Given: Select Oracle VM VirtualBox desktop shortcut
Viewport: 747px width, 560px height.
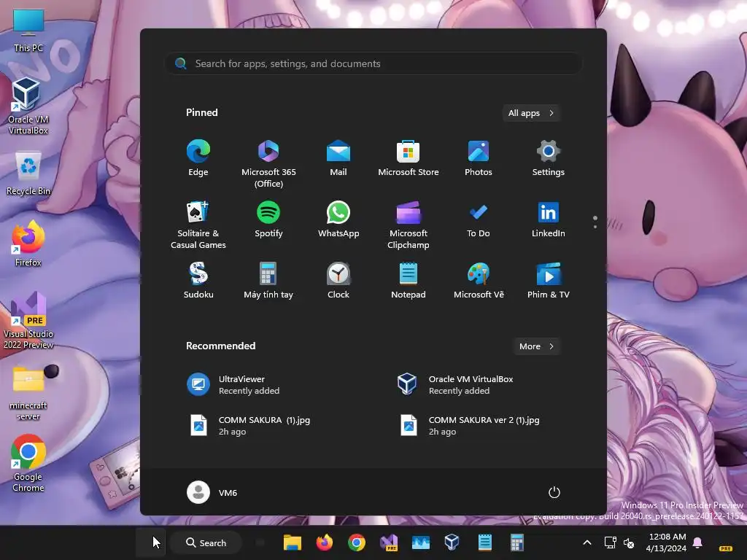Looking at the screenshot, I should [28, 106].
